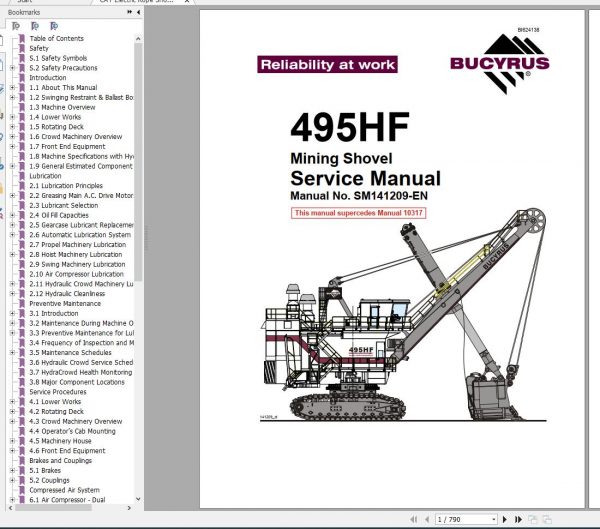
Task: Click the bookmarks horizontal scrollbar thumb
Action: [53, 508]
